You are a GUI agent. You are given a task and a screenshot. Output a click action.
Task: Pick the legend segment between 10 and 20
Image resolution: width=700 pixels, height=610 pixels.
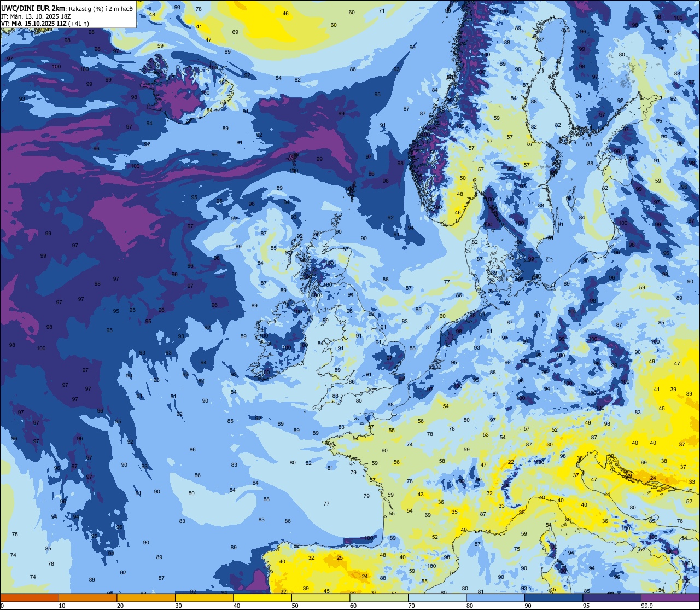pyautogui.click(x=87, y=597)
